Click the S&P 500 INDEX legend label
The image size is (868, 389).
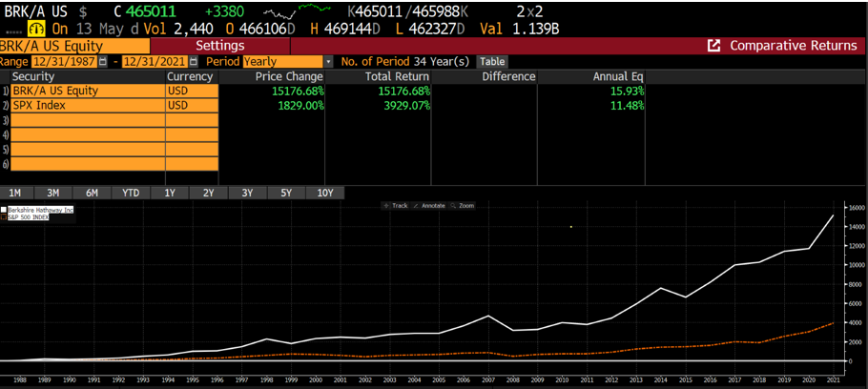(28, 217)
